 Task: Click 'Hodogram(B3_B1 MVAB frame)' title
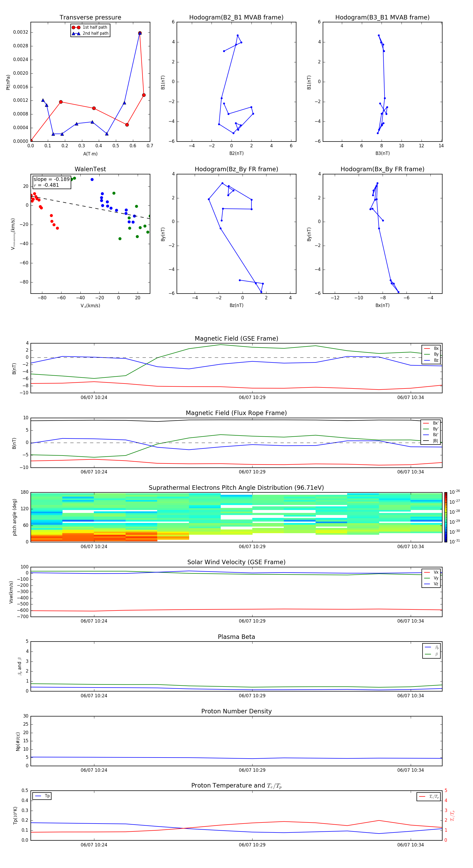[382, 18]
